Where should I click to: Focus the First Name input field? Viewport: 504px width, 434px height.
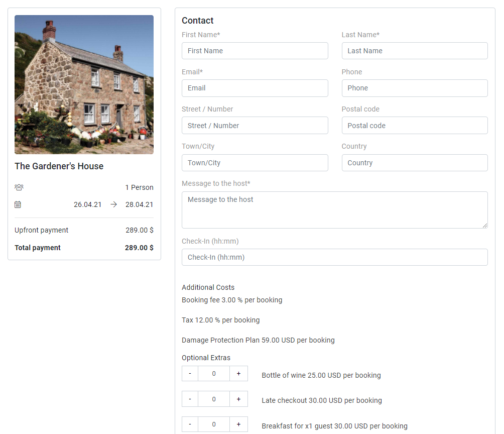coord(255,51)
